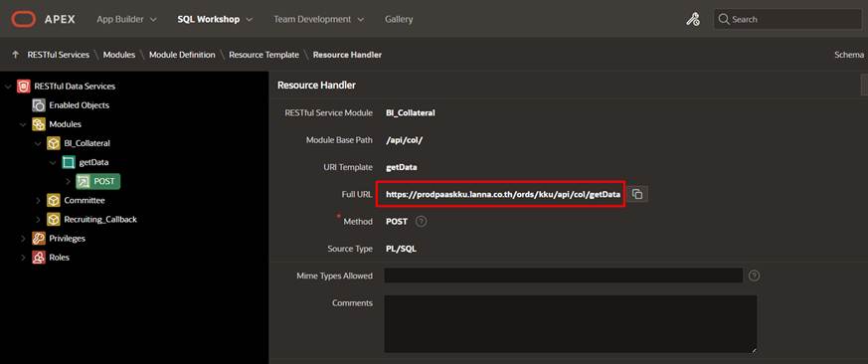The height and width of the screenshot is (364, 868).
Task: Open the App Builder menu
Action: click(126, 19)
